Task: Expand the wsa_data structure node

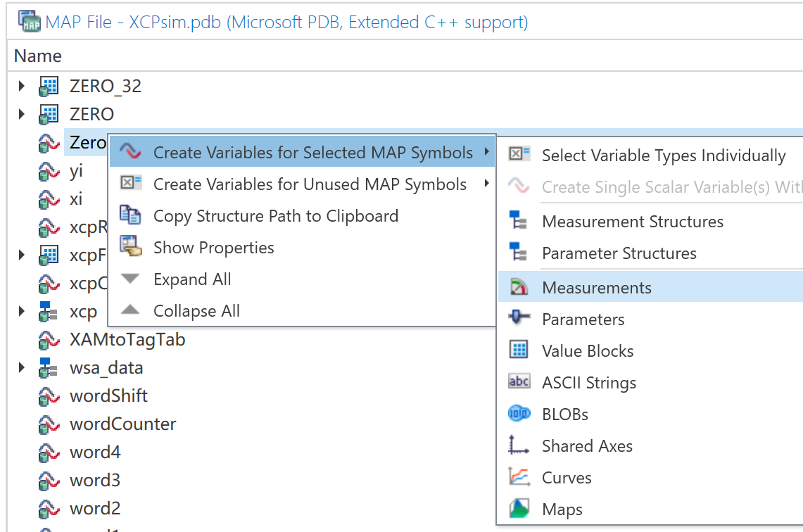Action: pyautogui.click(x=22, y=368)
